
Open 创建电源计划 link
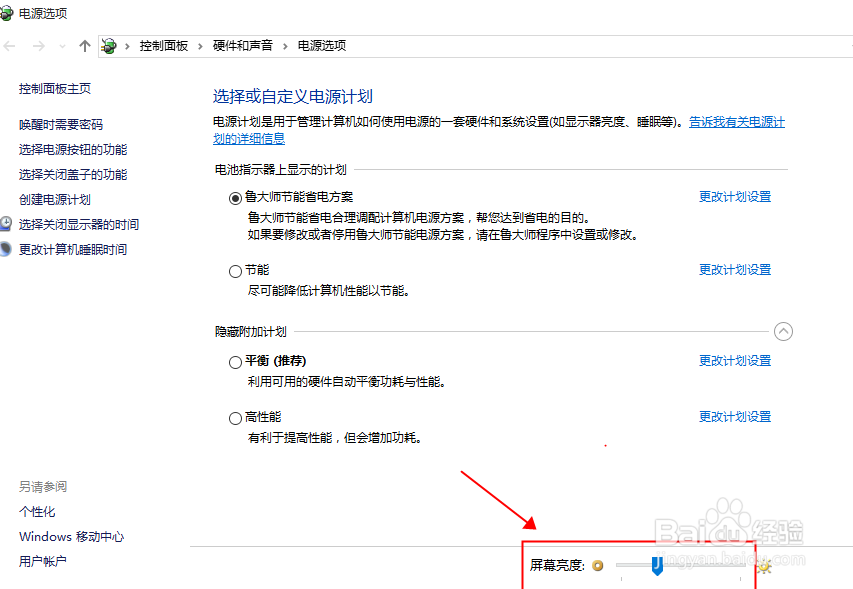[x=55, y=200]
